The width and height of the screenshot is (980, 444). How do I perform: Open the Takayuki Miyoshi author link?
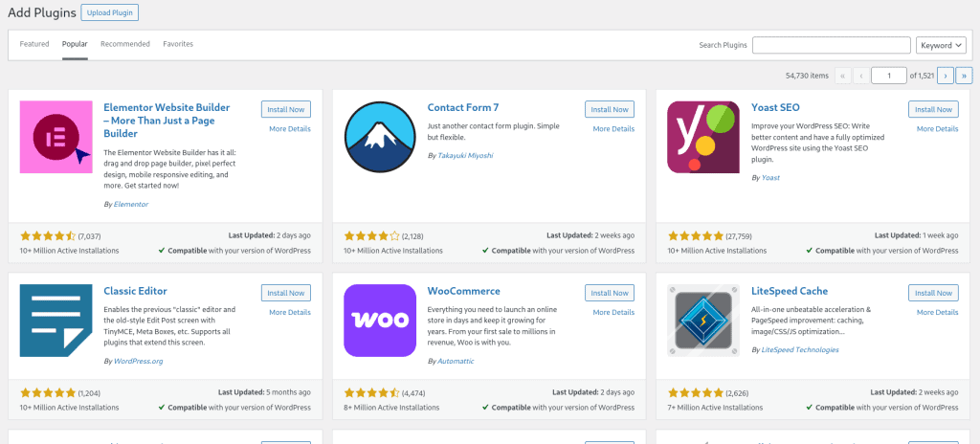click(466, 155)
